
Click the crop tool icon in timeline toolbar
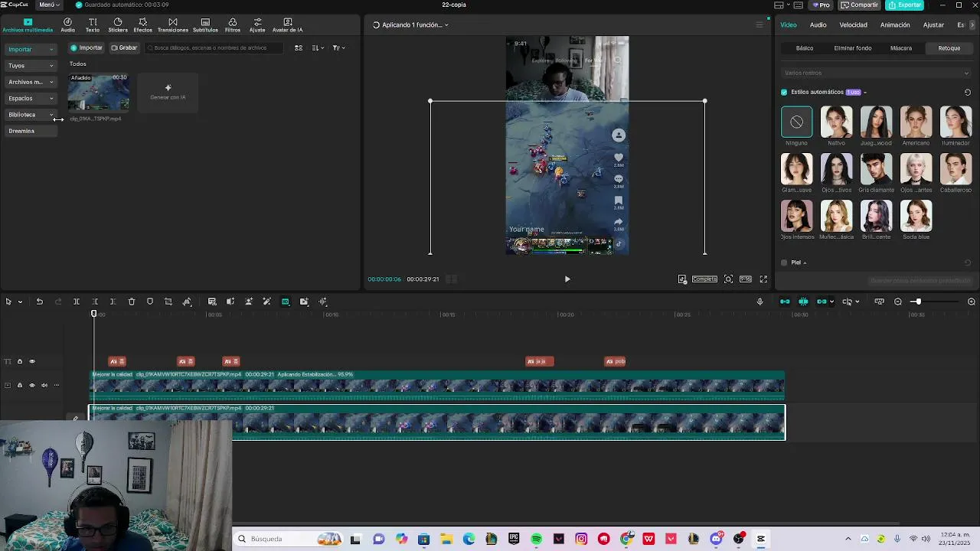click(168, 302)
